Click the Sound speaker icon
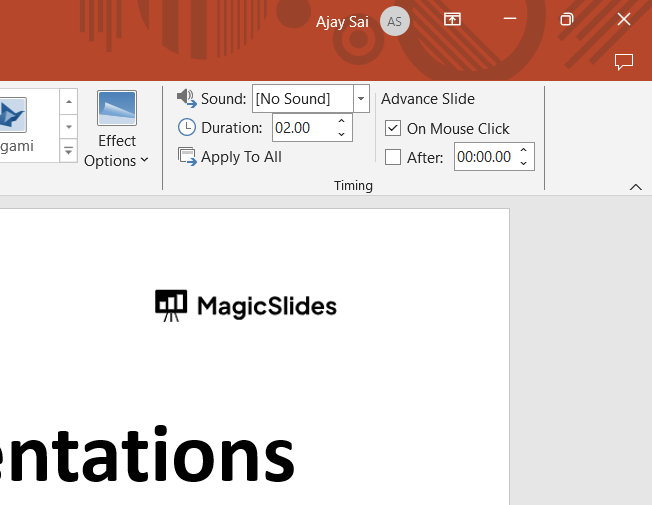Screen dimensions: 652x505 (187, 98)
